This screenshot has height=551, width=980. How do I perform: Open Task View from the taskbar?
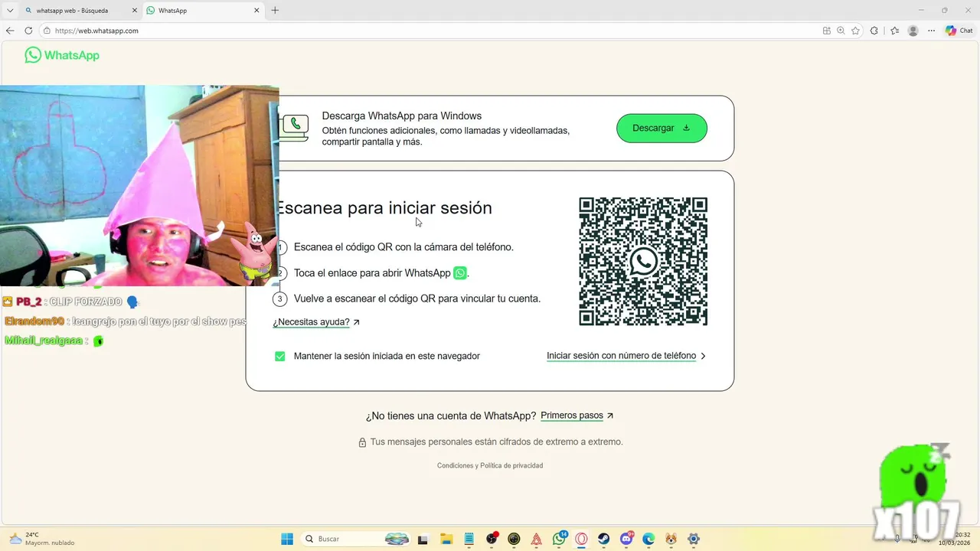423,539
